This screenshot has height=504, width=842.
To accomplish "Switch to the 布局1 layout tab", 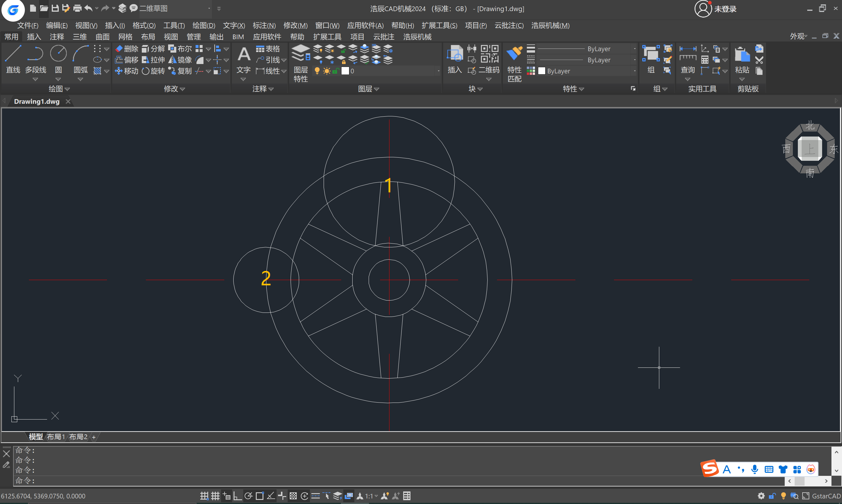I will point(55,437).
